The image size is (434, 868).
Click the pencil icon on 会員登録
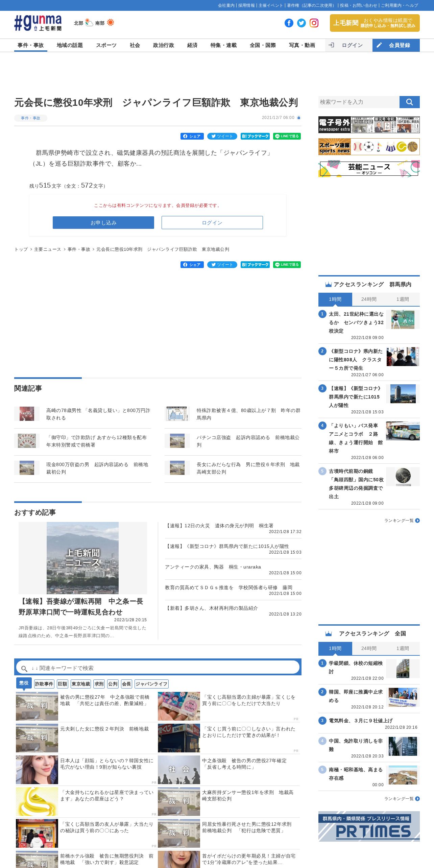379,45
